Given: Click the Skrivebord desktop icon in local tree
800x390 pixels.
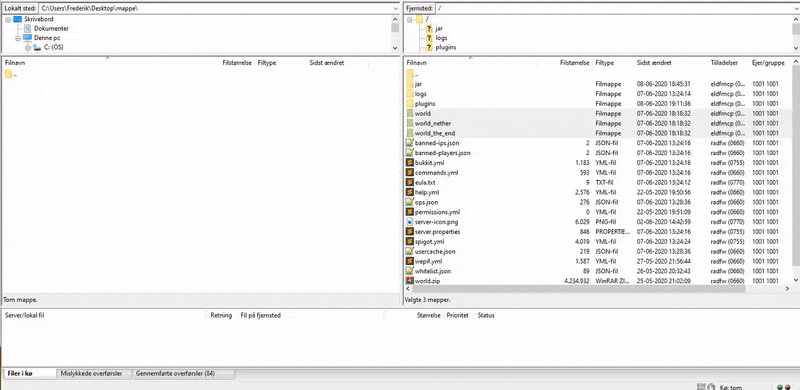Looking at the screenshot, I should pyautogui.click(x=18, y=19).
